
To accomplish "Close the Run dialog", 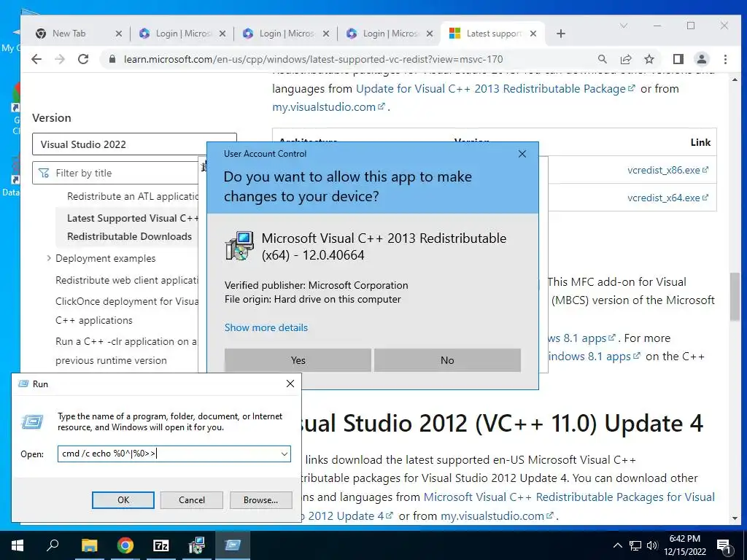I will pos(290,384).
